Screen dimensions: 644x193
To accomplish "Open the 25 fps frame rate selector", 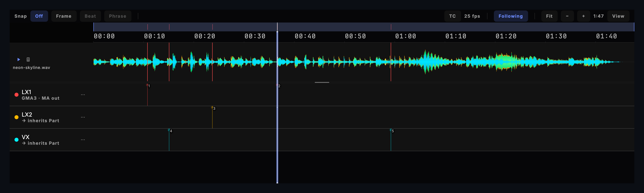I will pyautogui.click(x=472, y=16).
